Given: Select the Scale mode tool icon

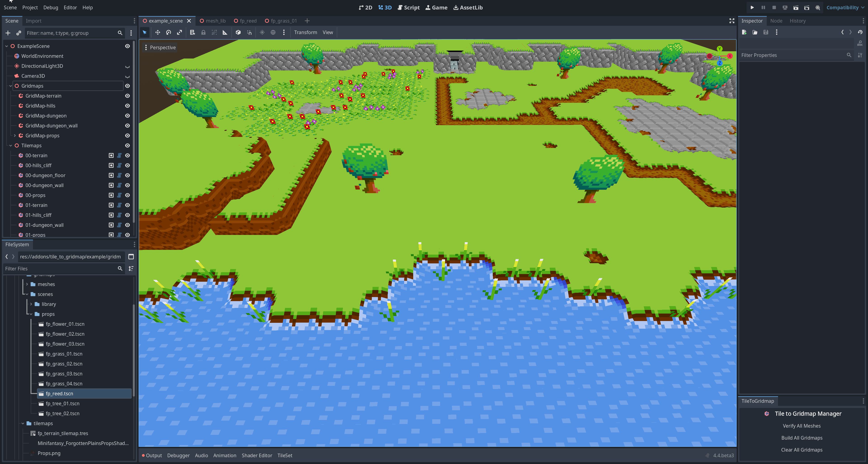Looking at the screenshot, I should (x=179, y=32).
